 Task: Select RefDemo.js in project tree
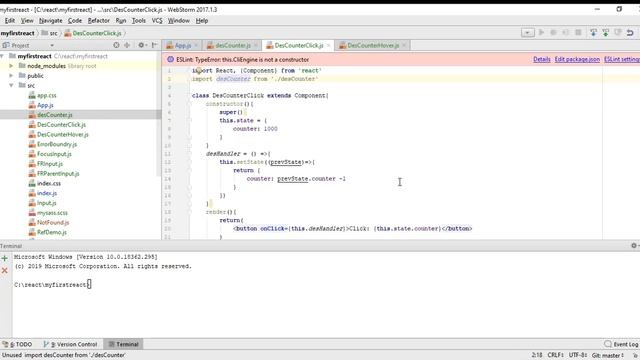point(51,232)
